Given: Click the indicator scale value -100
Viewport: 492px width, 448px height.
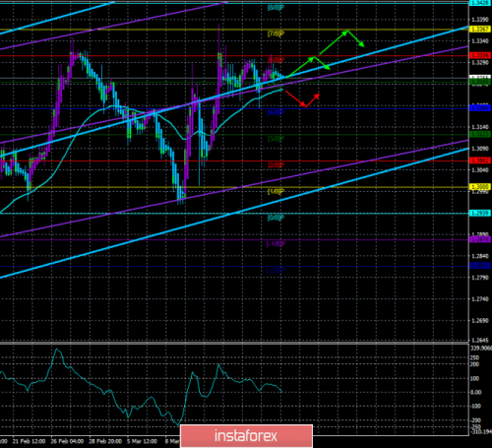Looking at the screenshot, I should tap(476, 407).
